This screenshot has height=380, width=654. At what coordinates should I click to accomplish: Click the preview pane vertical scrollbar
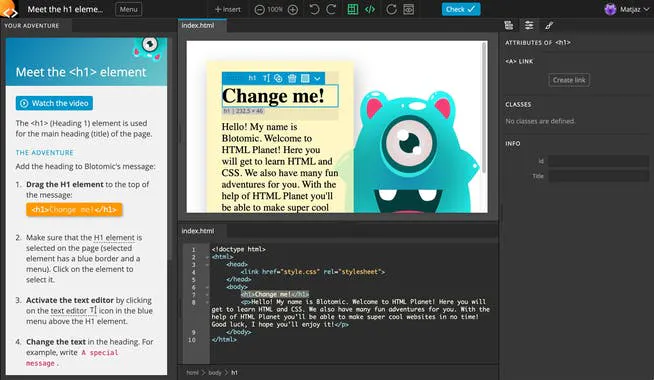coord(484,108)
